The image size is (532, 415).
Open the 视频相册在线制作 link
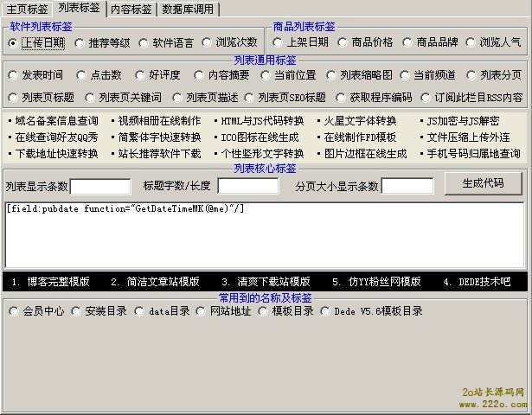[x=159, y=121]
